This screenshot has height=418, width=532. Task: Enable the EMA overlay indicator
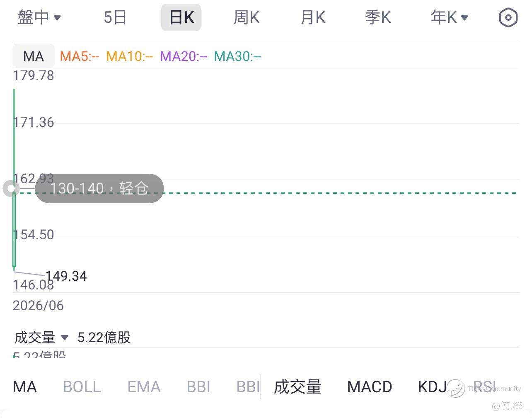[x=144, y=387]
